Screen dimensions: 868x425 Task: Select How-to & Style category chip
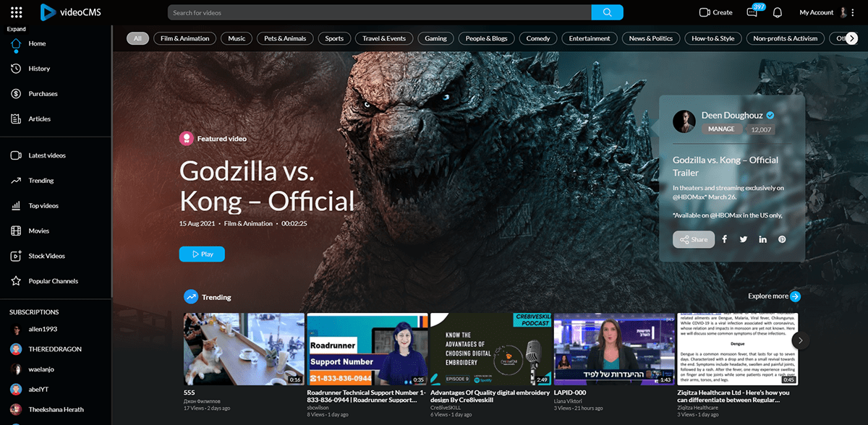point(713,38)
